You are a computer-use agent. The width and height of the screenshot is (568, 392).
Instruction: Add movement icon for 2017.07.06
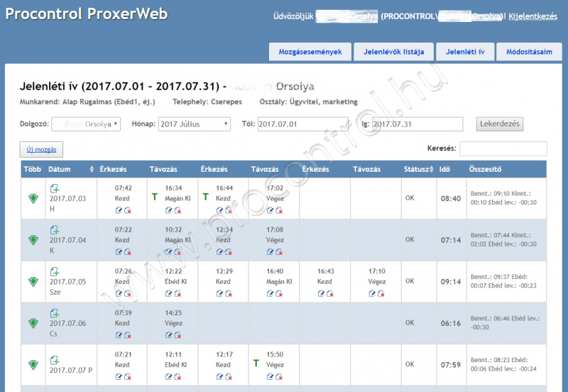click(x=55, y=313)
